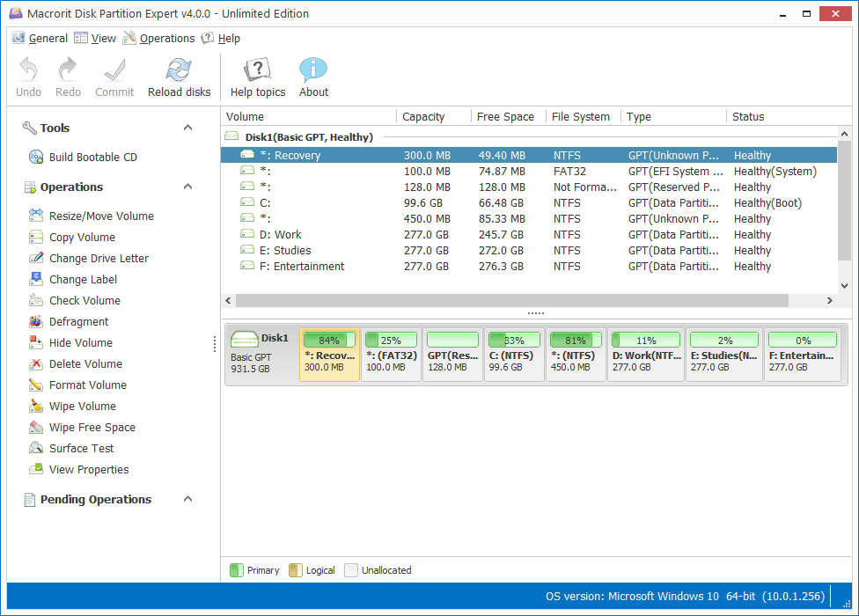Select the GPT(Res... 128.0 MB partition block
The image size is (859, 616).
(452, 355)
